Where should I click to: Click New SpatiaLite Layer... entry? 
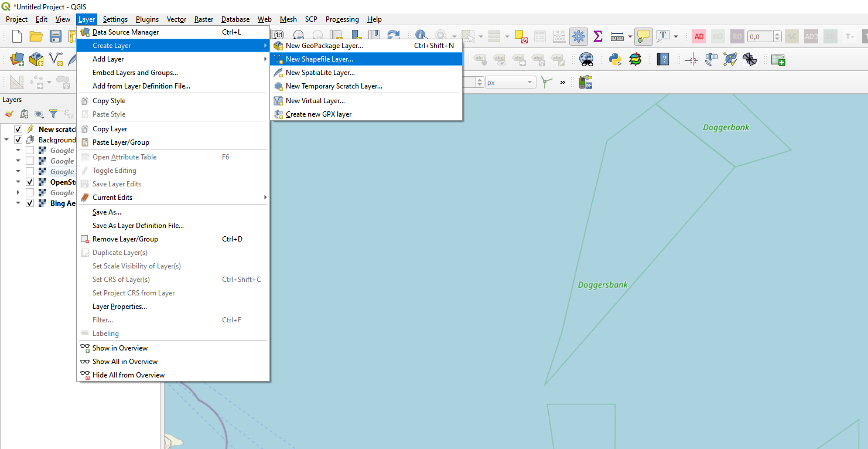[367, 73]
